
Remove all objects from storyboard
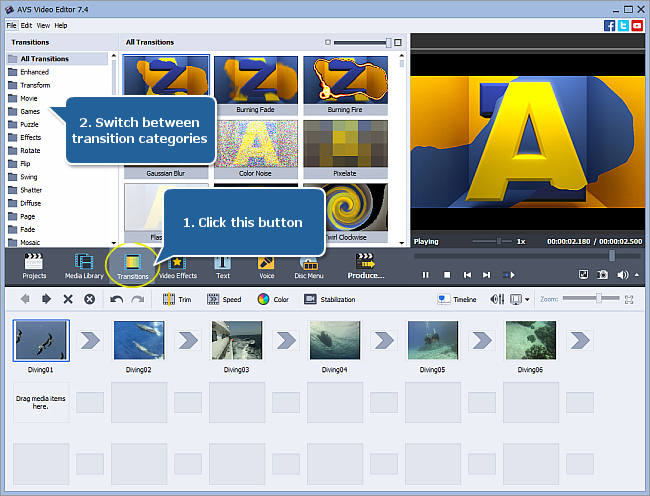tap(90, 299)
